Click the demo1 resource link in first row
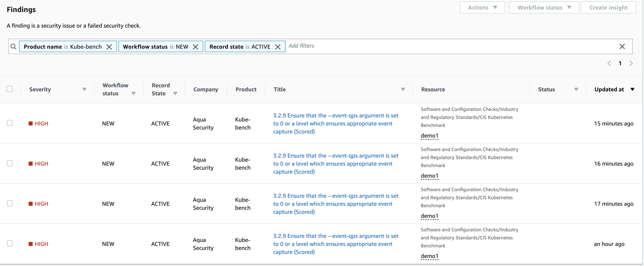Screen dimensions: 644x266 point(429,136)
